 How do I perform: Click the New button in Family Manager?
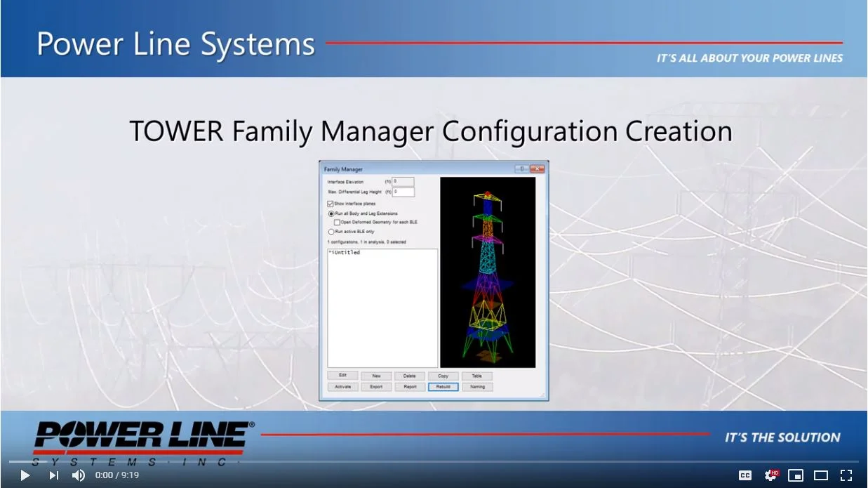point(376,376)
